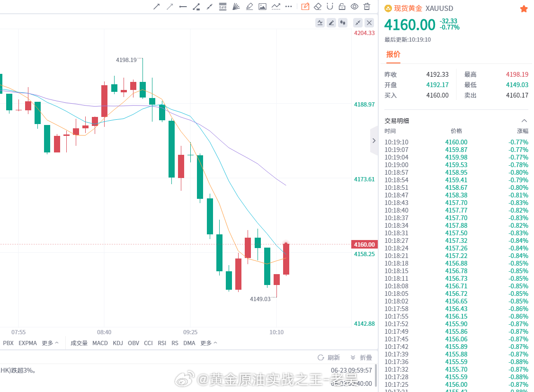Switch to the 报价 tab
The width and height of the screenshot is (534, 392).
click(393, 54)
